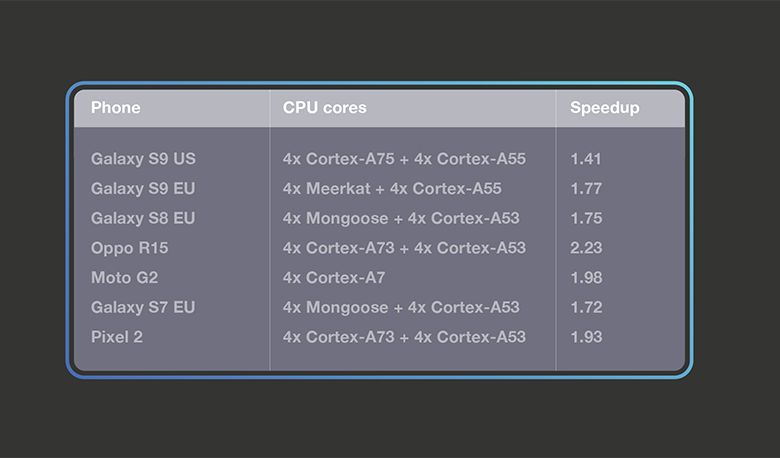Select the Galaxy S8 EU phone cell
The image size is (780, 458).
[x=143, y=218]
